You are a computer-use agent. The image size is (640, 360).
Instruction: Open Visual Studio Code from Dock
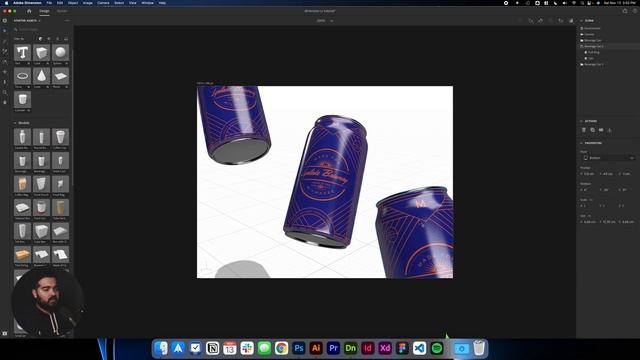pos(419,348)
